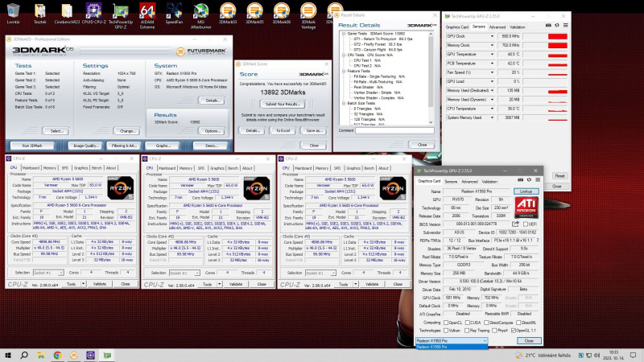This screenshot has height=362, width=644.
Task: Open taskbar search magnifier
Action: pos(24,355)
